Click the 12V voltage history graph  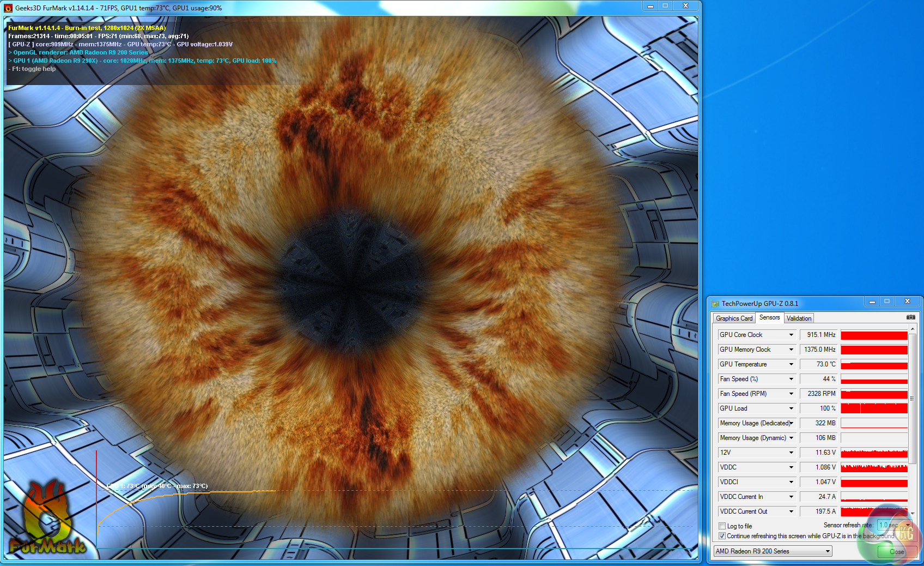874,453
